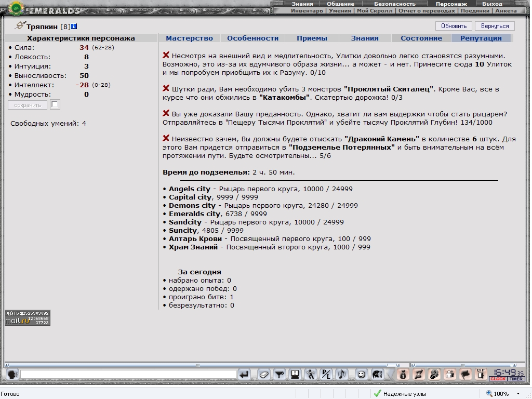Click the EXIT door icon
532x399 pixels.
tap(481, 375)
